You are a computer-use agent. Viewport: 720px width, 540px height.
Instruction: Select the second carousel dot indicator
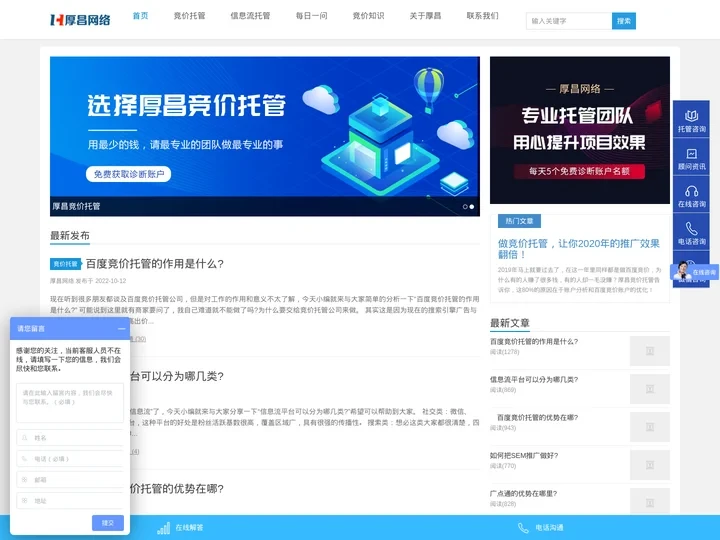point(472,207)
